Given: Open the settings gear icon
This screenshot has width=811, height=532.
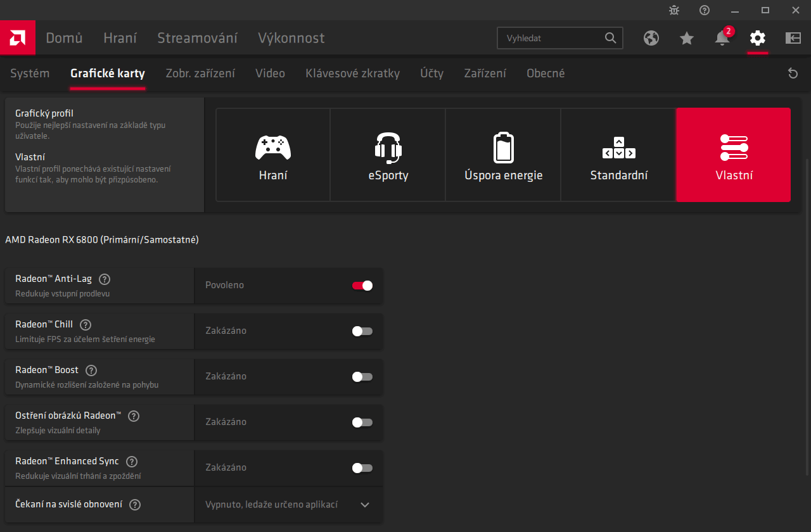Looking at the screenshot, I should pos(758,38).
